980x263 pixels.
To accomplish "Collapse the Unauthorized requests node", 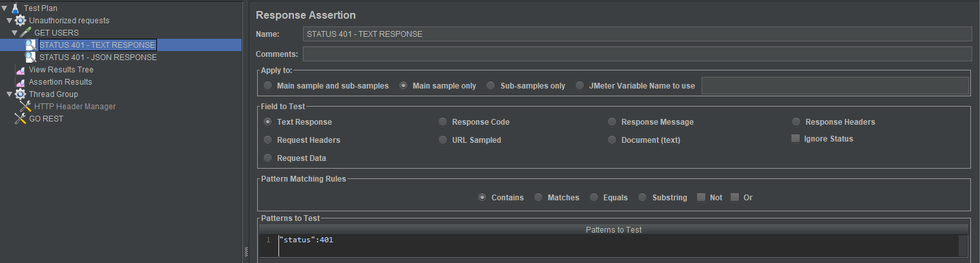I will pyautogui.click(x=10, y=21).
